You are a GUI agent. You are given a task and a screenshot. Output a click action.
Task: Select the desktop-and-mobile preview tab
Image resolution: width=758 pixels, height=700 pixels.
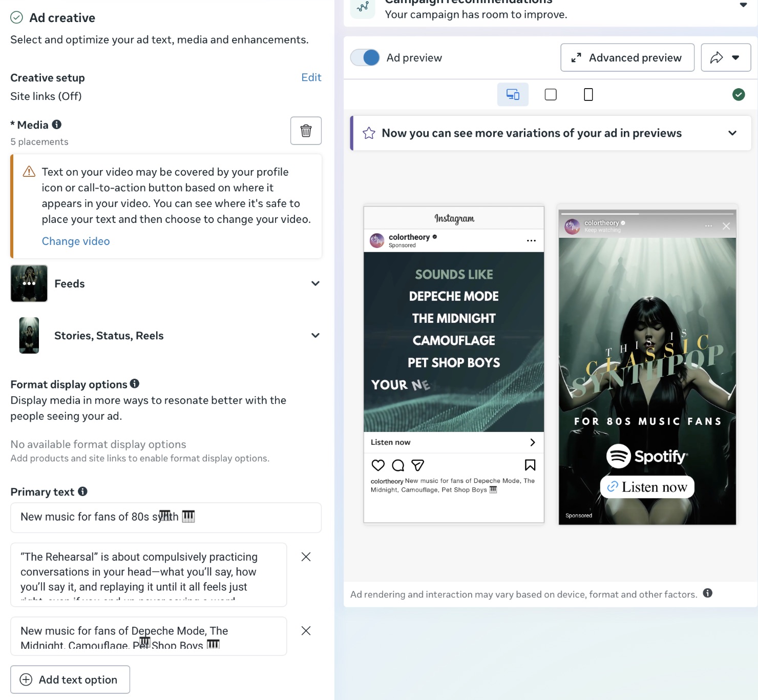point(512,94)
